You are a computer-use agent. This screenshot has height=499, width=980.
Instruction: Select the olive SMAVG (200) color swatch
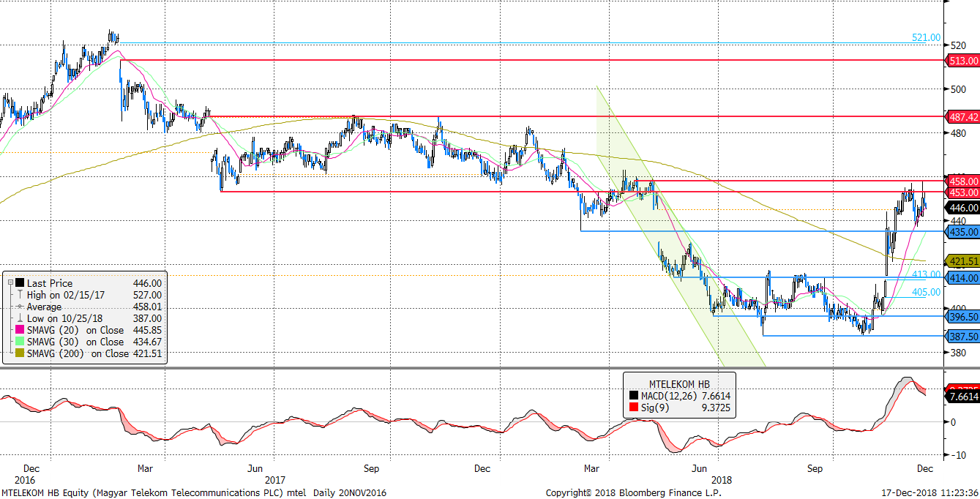coord(19,353)
